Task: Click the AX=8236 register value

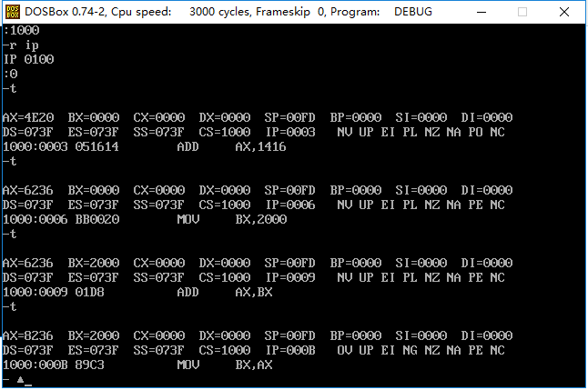Action: pyautogui.click(x=28, y=335)
